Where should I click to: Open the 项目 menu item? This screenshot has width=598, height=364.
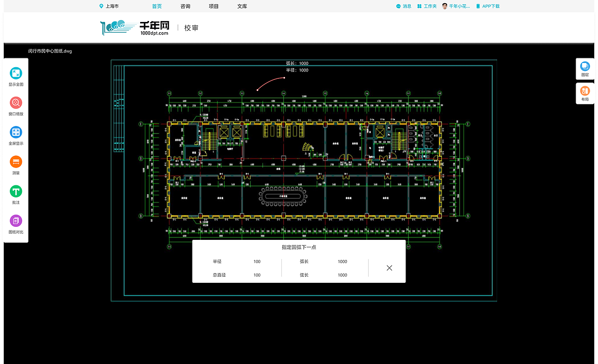pyautogui.click(x=214, y=6)
